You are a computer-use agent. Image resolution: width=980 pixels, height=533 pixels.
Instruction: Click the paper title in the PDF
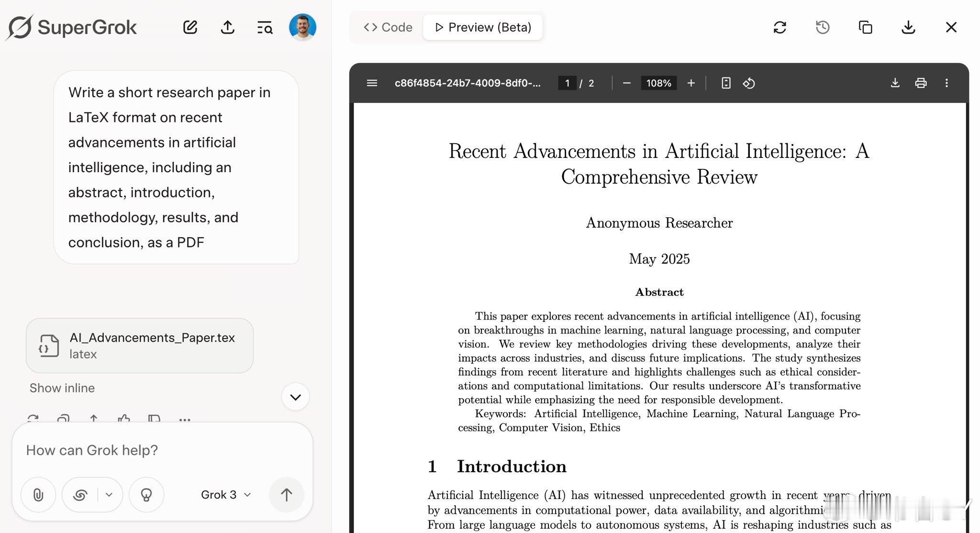tap(659, 164)
